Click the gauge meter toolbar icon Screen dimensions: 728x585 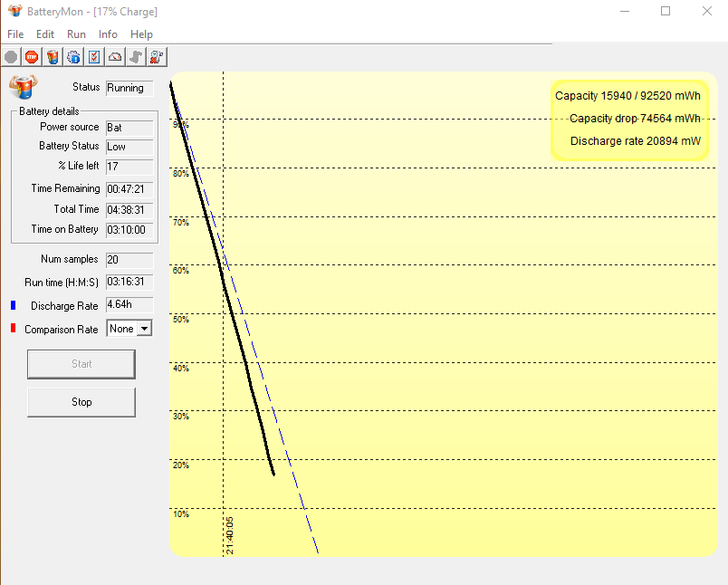[x=115, y=57]
